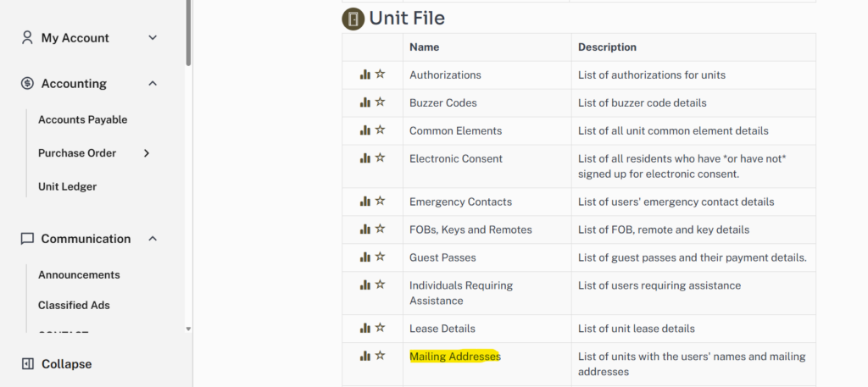
Task: Expand the Purchase Order submenu arrow
Action: pyautogui.click(x=146, y=153)
